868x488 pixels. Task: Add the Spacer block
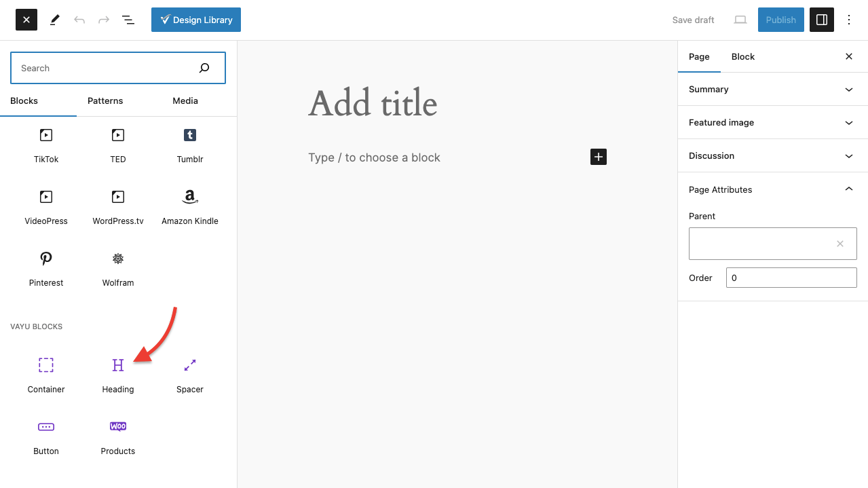tap(190, 374)
